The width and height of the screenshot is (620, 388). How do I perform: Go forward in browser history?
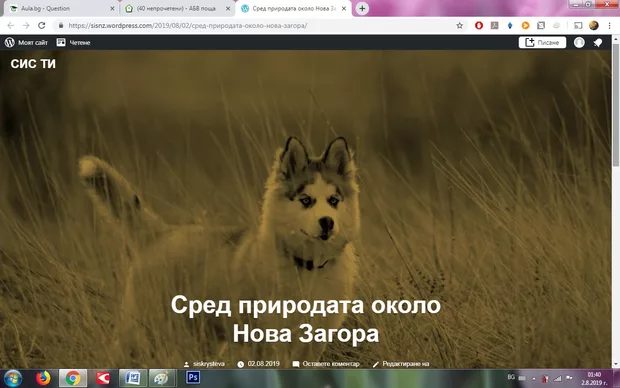coord(26,25)
